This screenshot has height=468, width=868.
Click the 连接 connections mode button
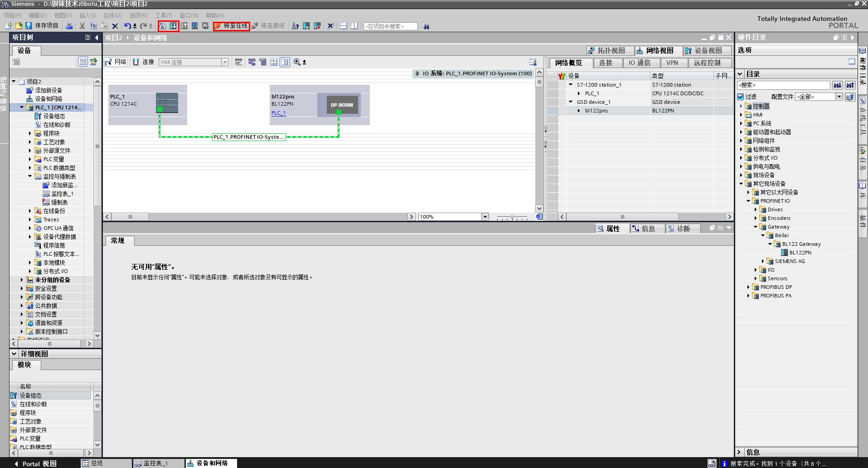[143, 62]
